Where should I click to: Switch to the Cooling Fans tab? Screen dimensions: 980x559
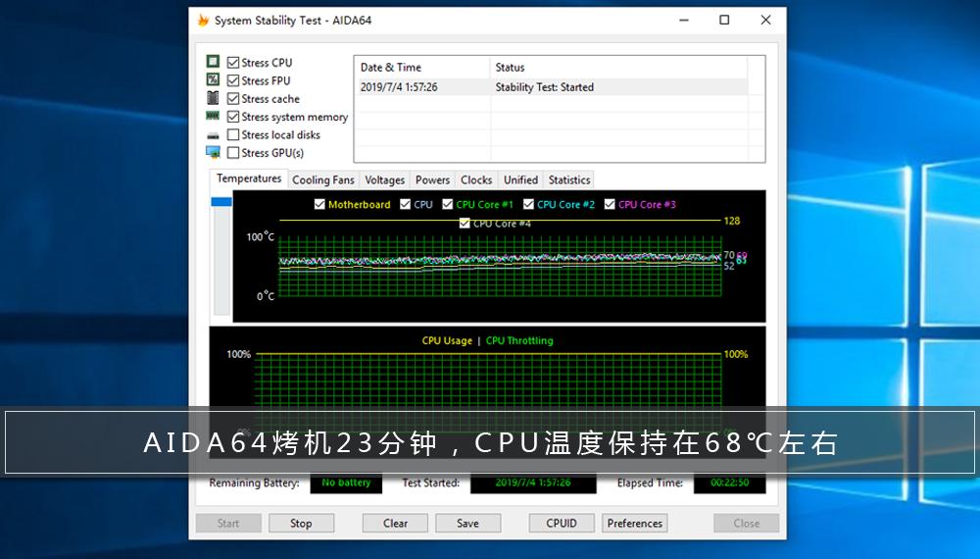click(323, 180)
